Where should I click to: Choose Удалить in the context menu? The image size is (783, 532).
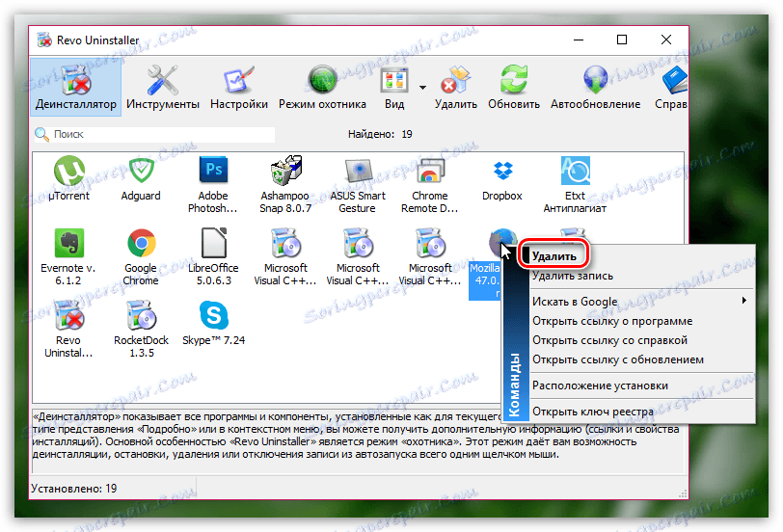click(553, 256)
